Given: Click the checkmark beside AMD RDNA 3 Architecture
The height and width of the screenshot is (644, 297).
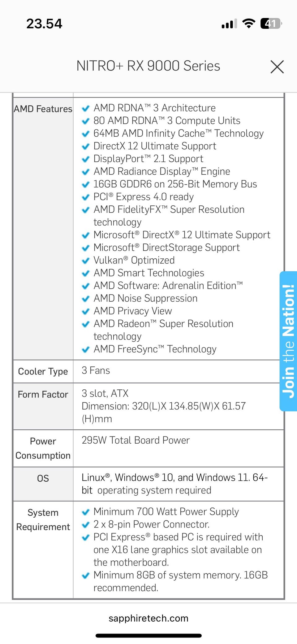Looking at the screenshot, I should click(x=85, y=108).
